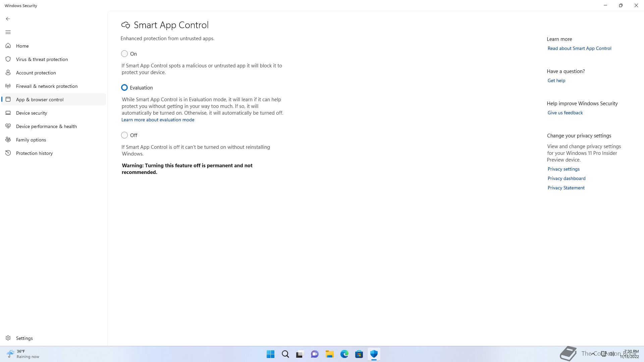Open Firewall & network protection page
This screenshot has height=362, width=644.
[x=54, y=86]
